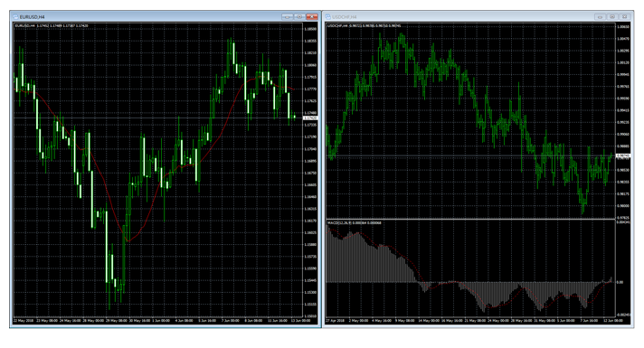The image size is (644, 348).
Task: Maximize the EURUSD,H4 chart window
Action: 299,17
